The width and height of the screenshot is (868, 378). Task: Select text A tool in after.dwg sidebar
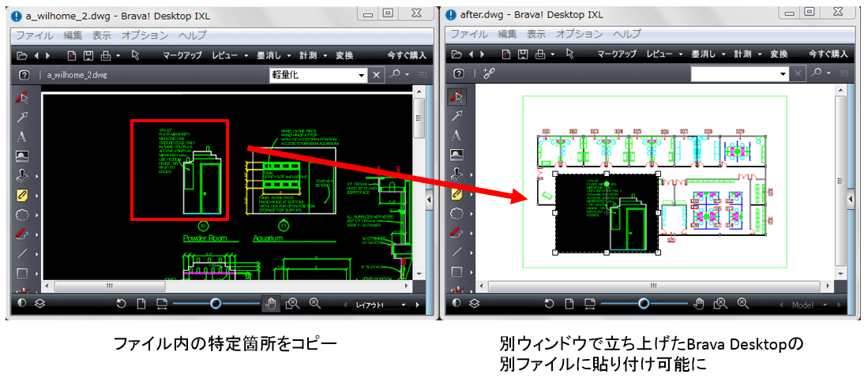457,137
